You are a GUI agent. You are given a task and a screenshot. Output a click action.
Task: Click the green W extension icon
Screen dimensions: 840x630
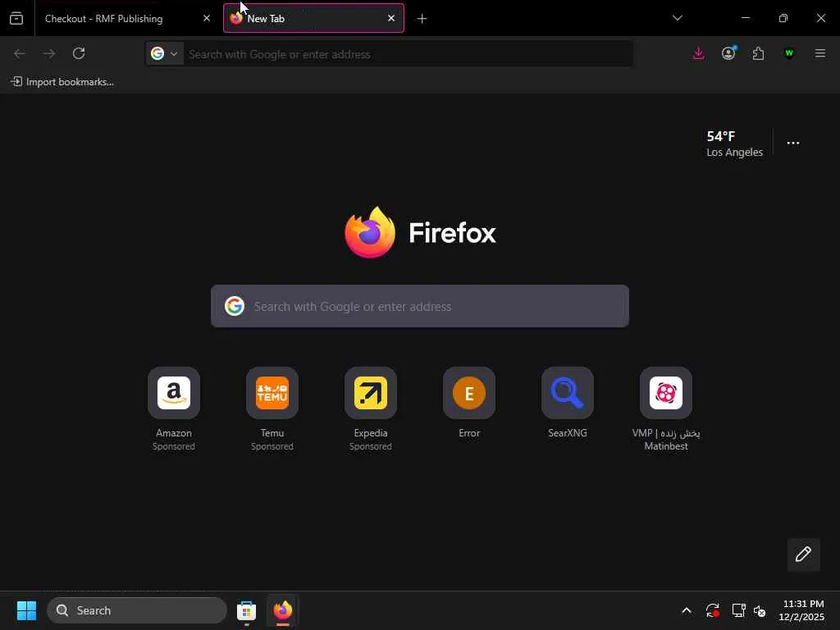point(788,53)
